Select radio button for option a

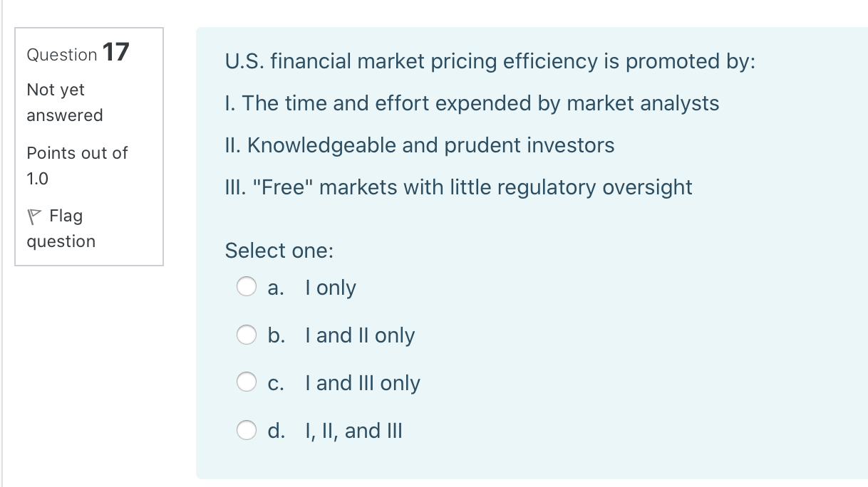click(247, 287)
